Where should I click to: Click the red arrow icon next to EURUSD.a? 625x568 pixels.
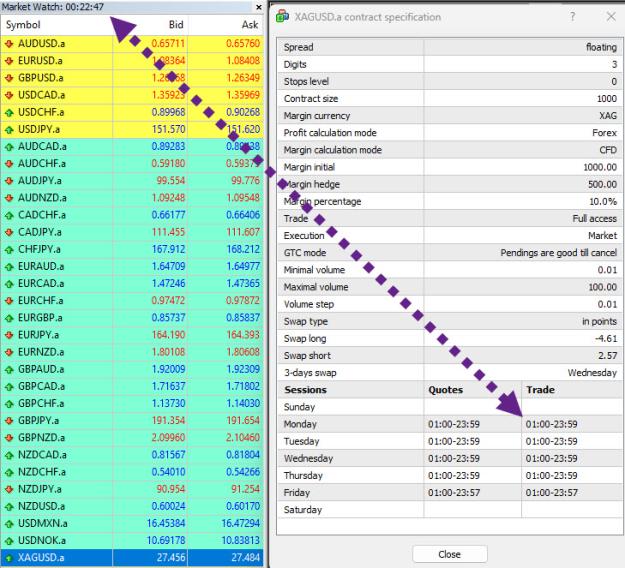click(x=9, y=61)
